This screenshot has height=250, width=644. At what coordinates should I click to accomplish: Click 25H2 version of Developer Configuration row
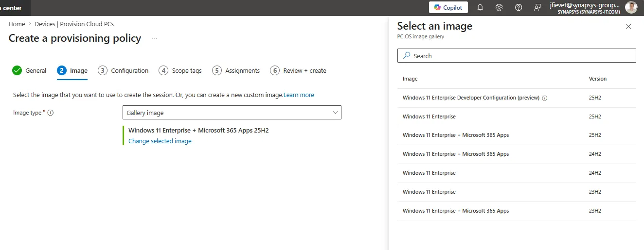(x=595, y=98)
